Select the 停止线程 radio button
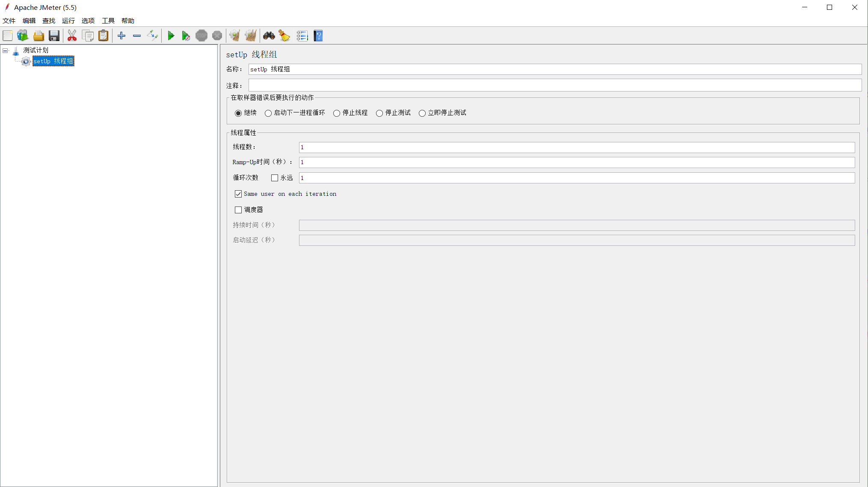Image resolution: width=868 pixels, height=487 pixels. [x=337, y=113]
